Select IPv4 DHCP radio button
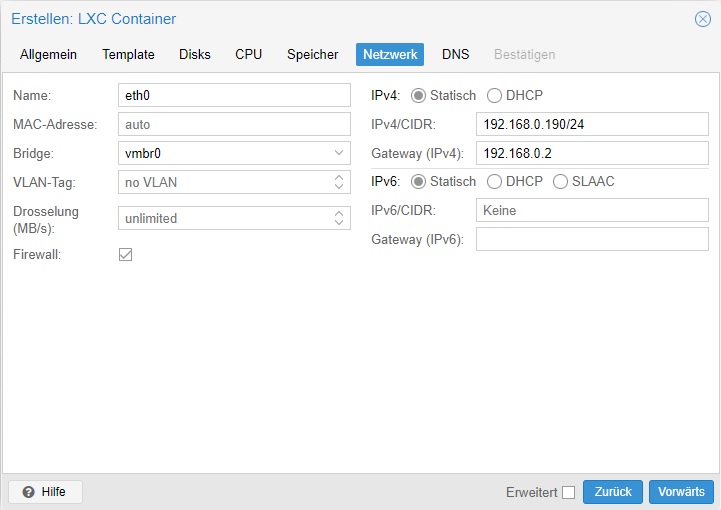The width and height of the screenshot is (721, 510). click(x=494, y=96)
